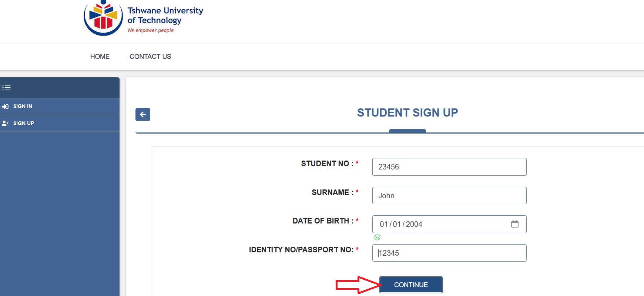Toggle the sidebar list menu icon
This screenshot has height=296, width=644.
point(6,88)
